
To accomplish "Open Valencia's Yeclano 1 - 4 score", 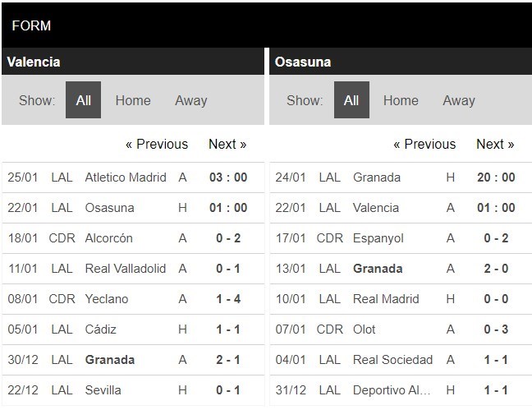I will pyautogui.click(x=228, y=299).
